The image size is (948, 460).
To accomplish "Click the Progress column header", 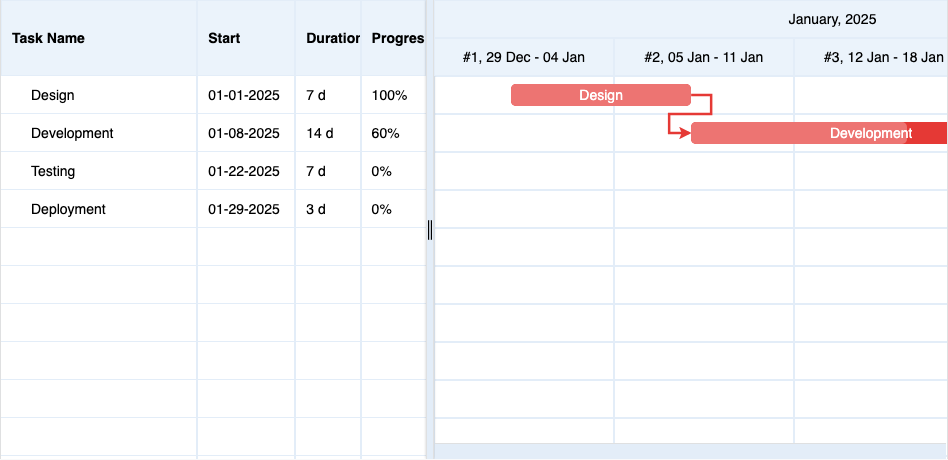I will pos(397,38).
